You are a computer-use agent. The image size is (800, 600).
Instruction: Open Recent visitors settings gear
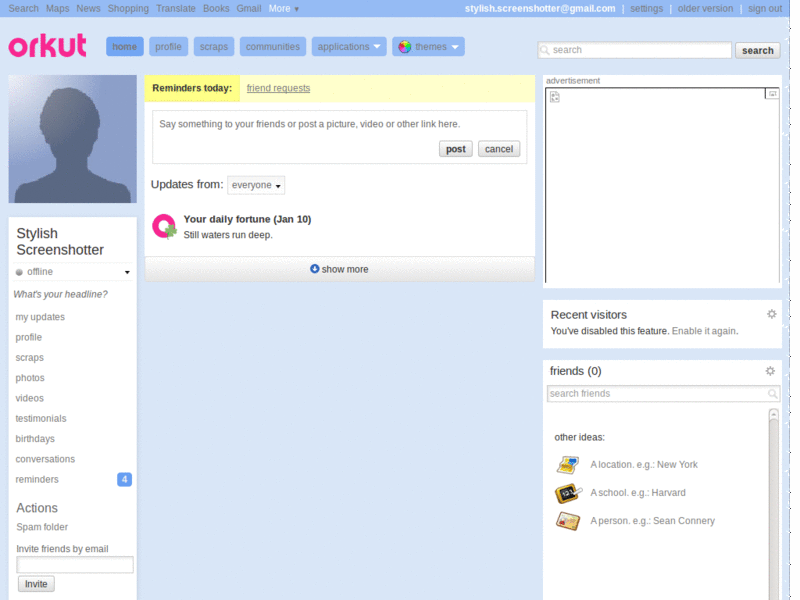771,314
